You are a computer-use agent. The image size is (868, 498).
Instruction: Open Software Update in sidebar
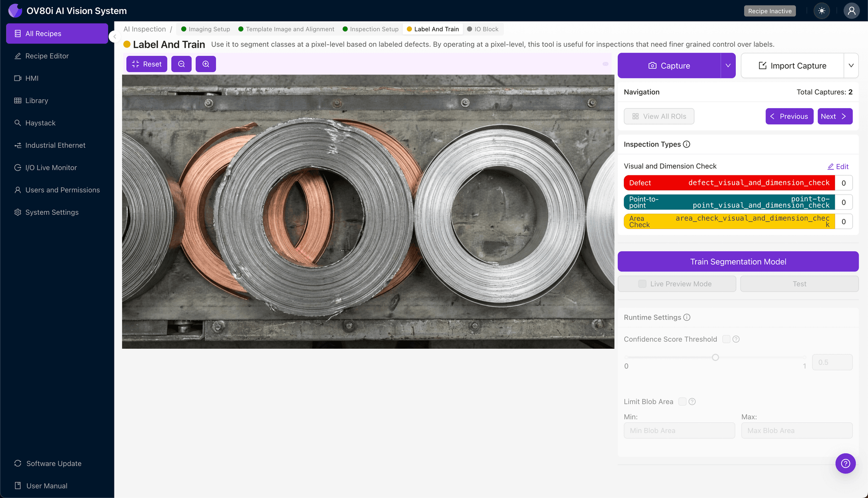click(57, 464)
